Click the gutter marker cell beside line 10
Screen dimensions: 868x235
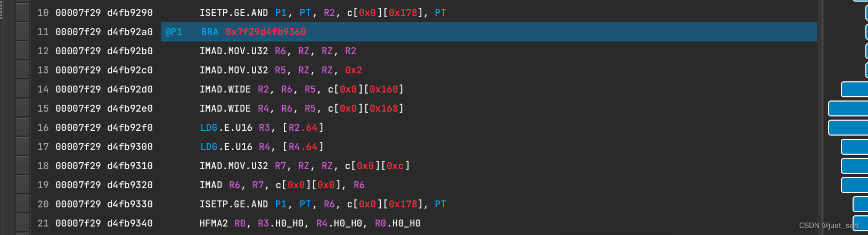(22, 13)
